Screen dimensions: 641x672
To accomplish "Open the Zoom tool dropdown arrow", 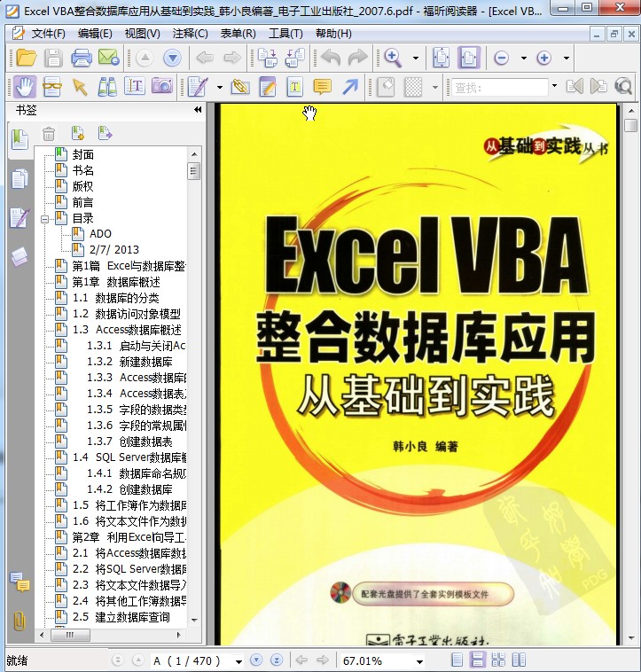I will pos(415,58).
